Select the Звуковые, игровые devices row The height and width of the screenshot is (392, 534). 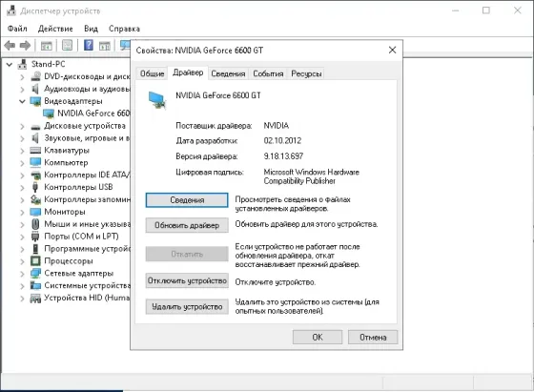(80, 138)
